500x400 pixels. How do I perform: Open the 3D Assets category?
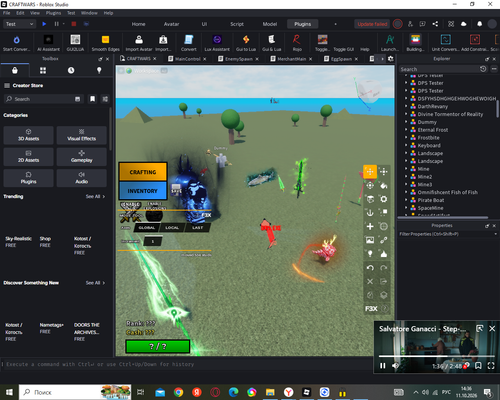tap(28, 135)
